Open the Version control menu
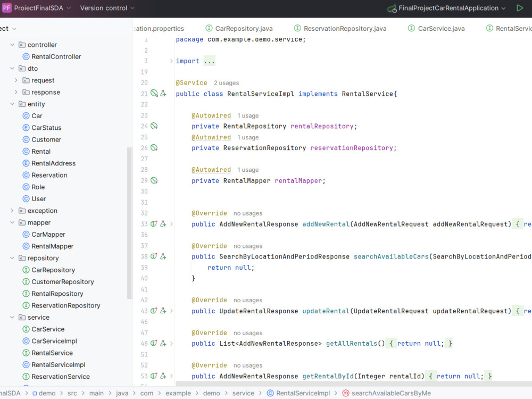The image size is (532, 399). coord(107,8)
